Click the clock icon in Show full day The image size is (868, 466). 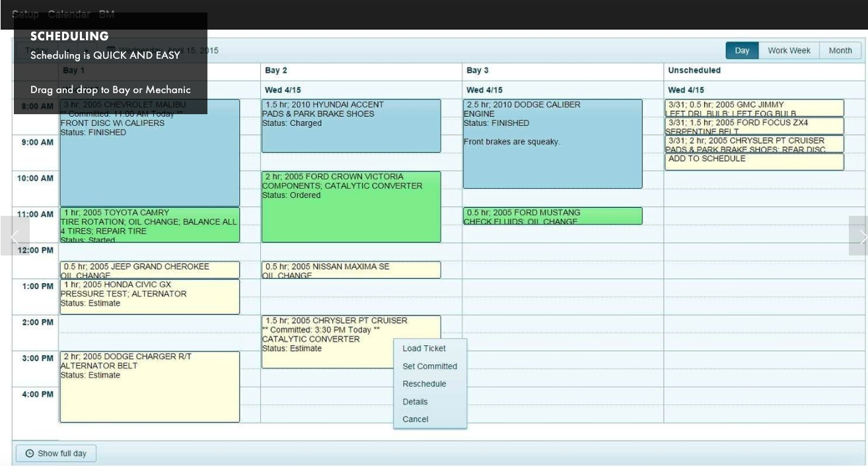pos(29,453)
